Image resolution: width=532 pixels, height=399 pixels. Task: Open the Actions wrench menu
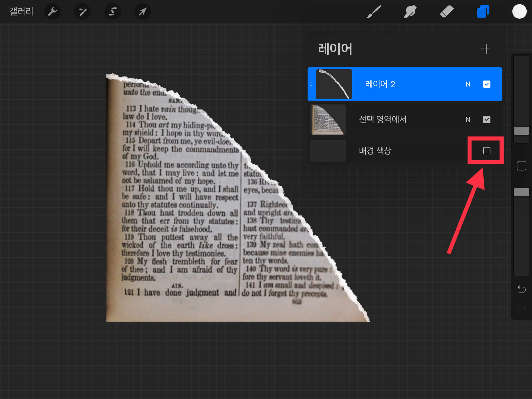(x=52, y=11)
